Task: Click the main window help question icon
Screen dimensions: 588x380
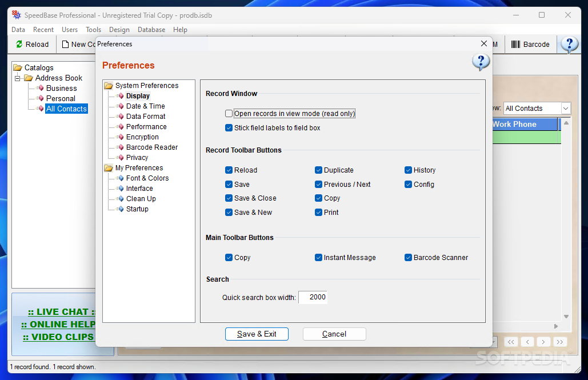Action: click(x=569, y=45)
